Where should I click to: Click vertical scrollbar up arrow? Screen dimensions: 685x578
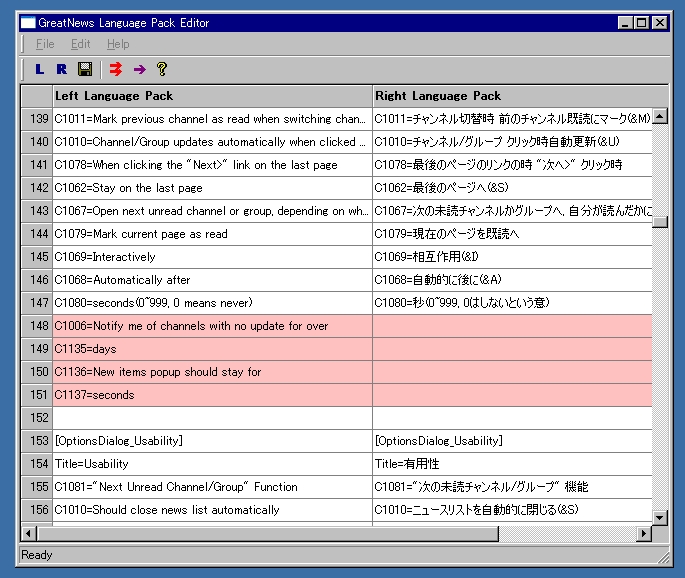pyautogui.click(x=660, y=116)
